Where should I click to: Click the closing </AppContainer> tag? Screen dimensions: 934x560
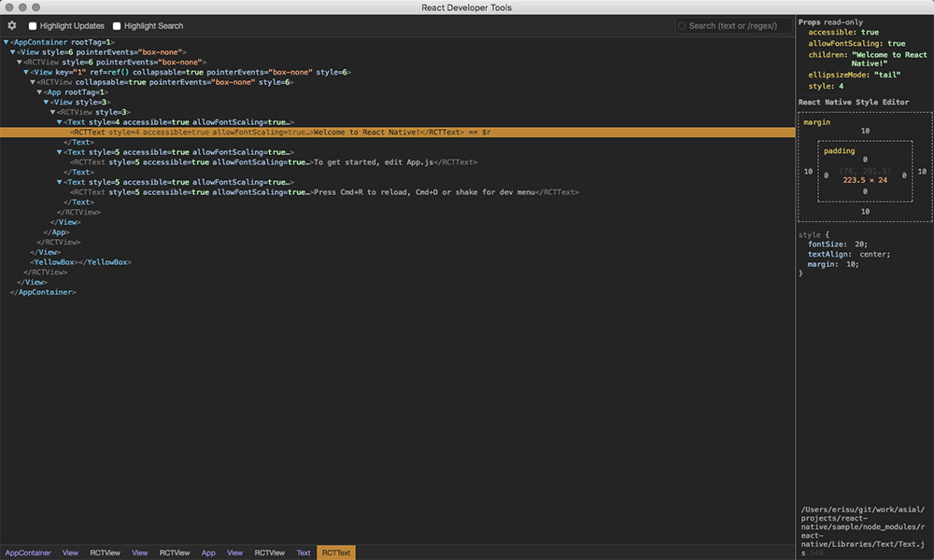click(43, 292)
